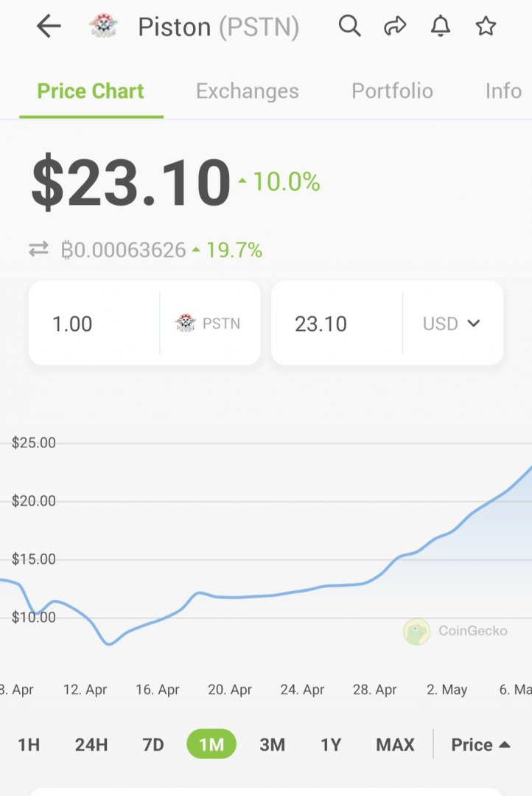Open search with the magnifier icon
The width and height of the screenshot is (532, 796).
tap(349, 27)
